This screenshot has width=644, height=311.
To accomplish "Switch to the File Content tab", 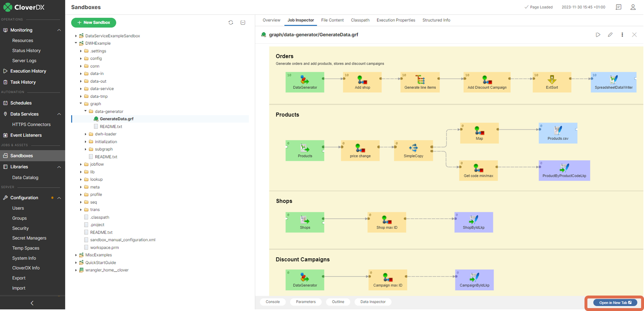I will tap(332, 20).
